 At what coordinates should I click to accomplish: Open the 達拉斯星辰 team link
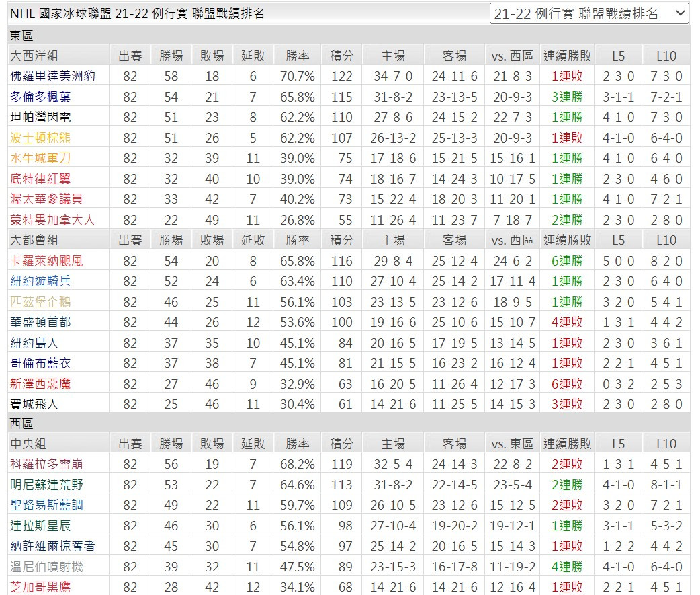(40, 526)
